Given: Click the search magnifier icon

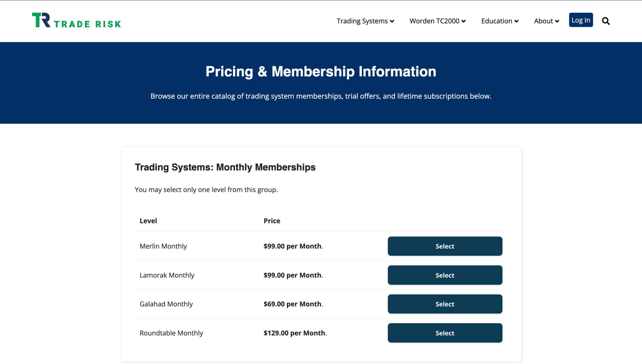Looking at the screenshot, I should (606, 21).
